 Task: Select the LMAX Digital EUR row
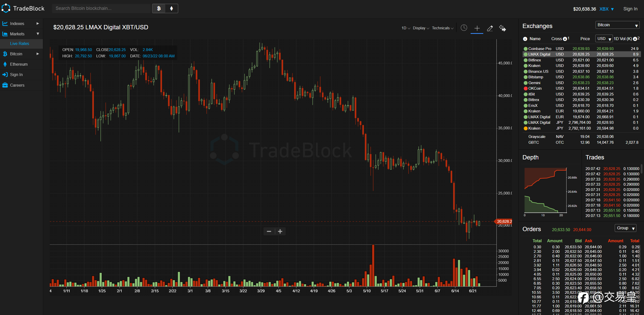(x=581, y=117)
